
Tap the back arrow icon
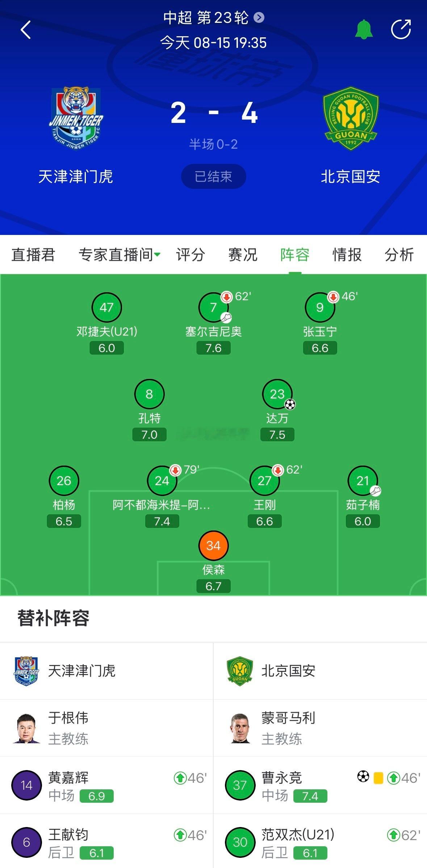(26, 30)
